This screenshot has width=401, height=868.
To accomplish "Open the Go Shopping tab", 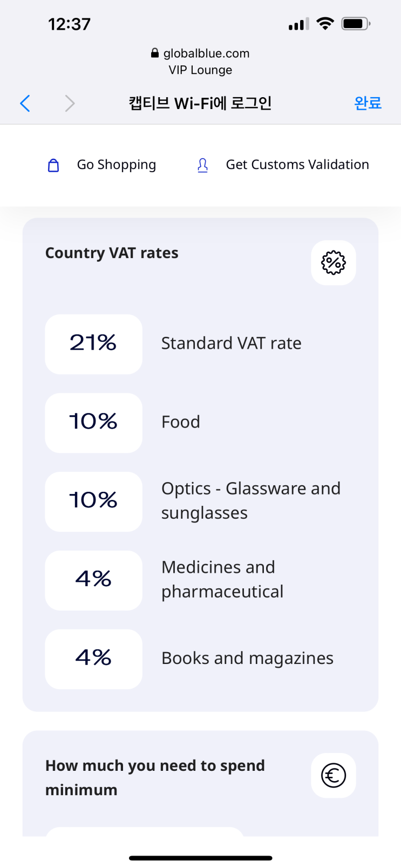I will tap(116, 165).
